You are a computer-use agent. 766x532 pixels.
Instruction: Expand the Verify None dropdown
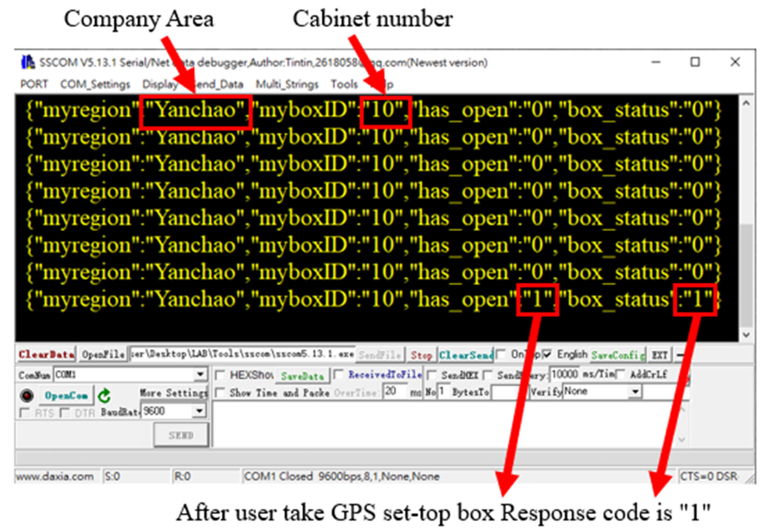(635, 391)
